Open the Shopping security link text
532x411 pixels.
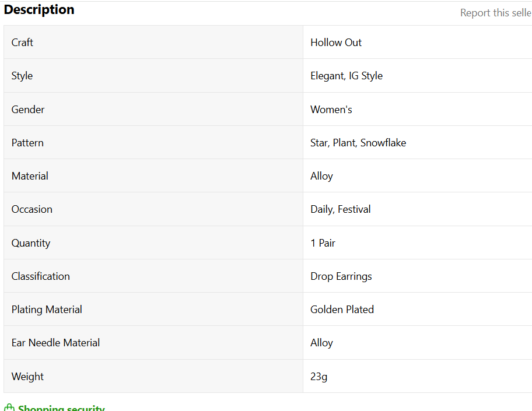[x=61, y=408]
